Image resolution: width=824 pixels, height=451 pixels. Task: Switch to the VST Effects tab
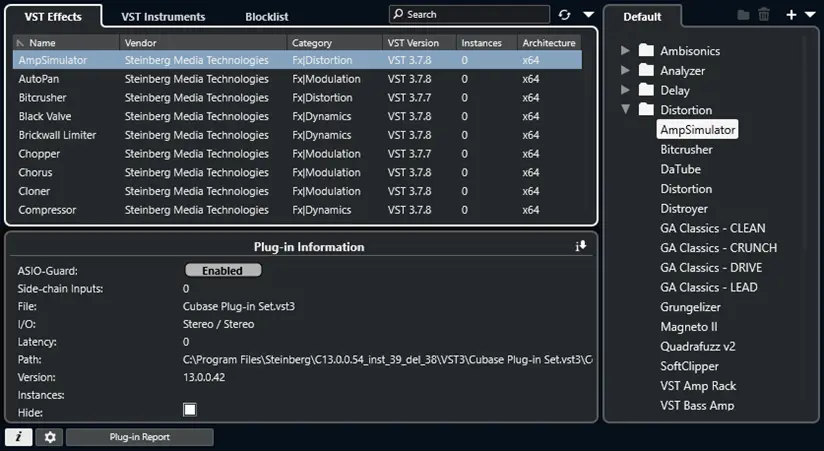(53, 17)
